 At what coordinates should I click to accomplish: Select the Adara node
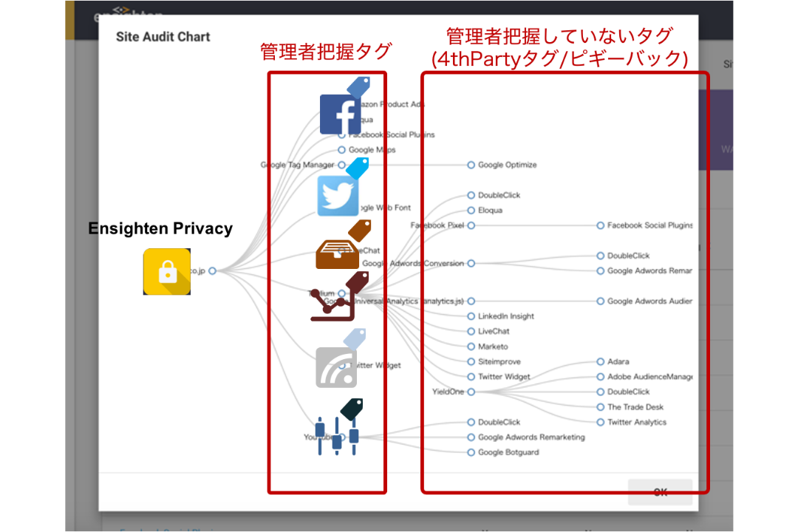[601, 361]
